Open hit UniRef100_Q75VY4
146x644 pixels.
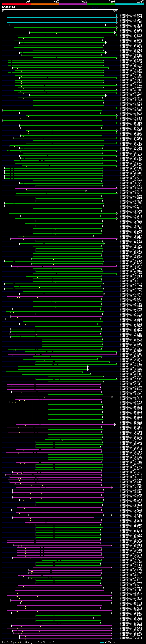(x=131, y=17)
